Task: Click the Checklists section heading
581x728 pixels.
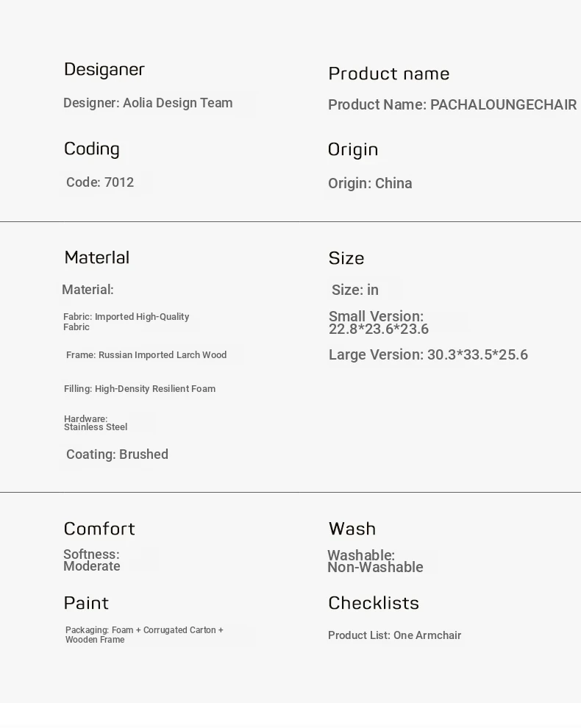Action: coord(374,603)
